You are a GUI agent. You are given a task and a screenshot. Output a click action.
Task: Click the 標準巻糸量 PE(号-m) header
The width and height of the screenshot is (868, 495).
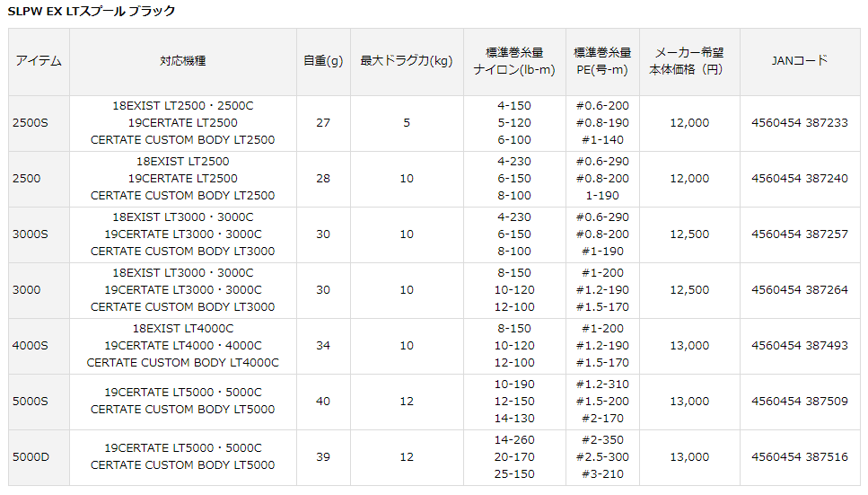[x=602, y=61]
